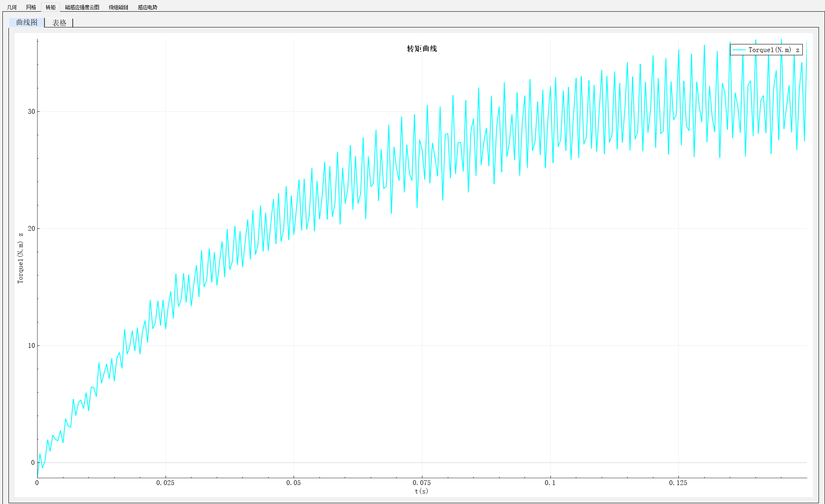Click the 0.025 x-axis tick label
This screenshot has width=825, height=504.
[x=165, y=483]
